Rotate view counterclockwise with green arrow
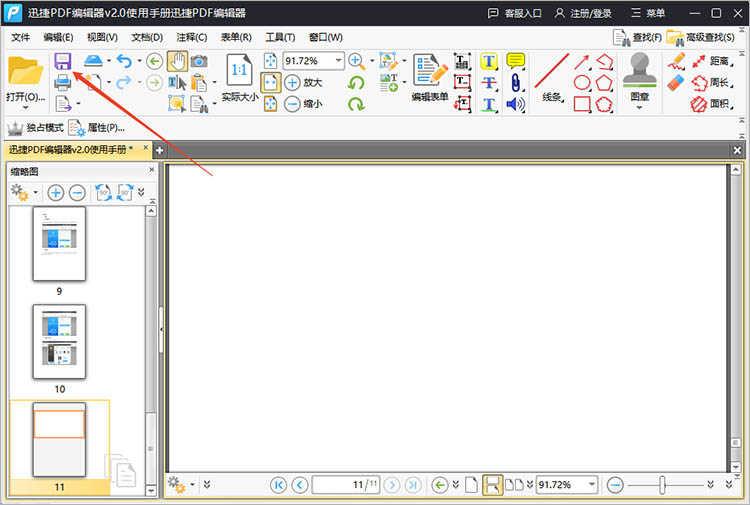 356,83
